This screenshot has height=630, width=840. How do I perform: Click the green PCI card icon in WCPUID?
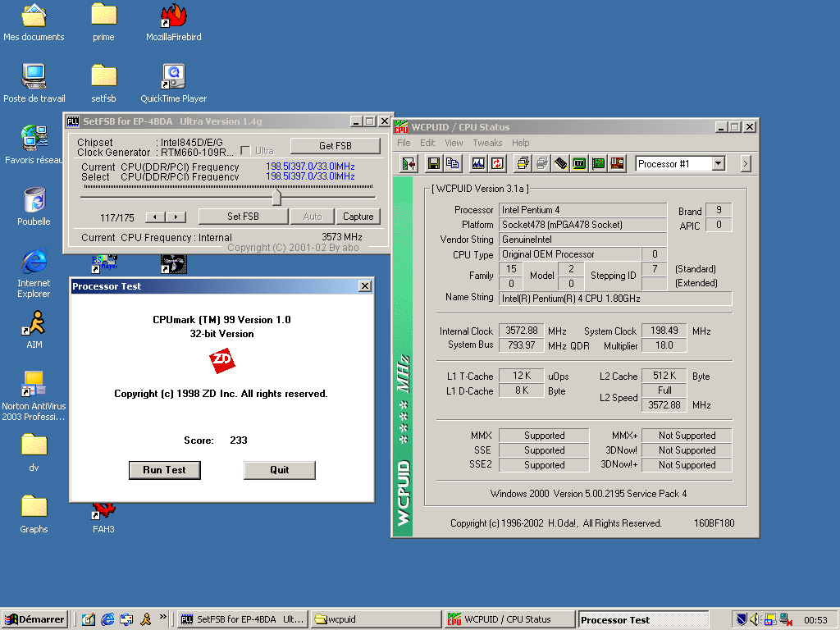point(598,163)
